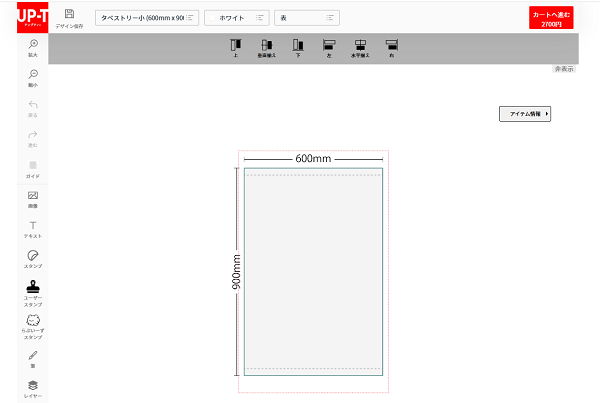
Task: Undo the last action with 戻る
Action: point(33,108)
